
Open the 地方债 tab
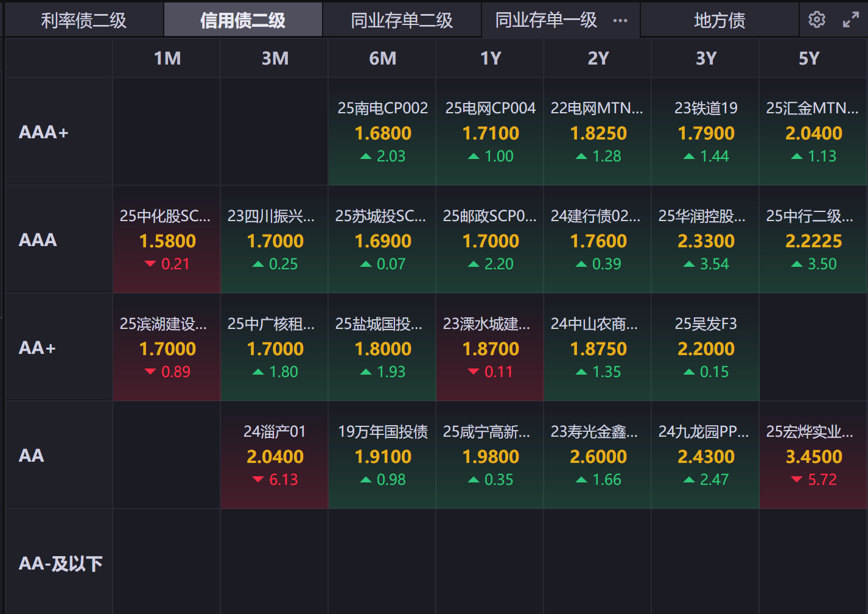pos(719,21)
